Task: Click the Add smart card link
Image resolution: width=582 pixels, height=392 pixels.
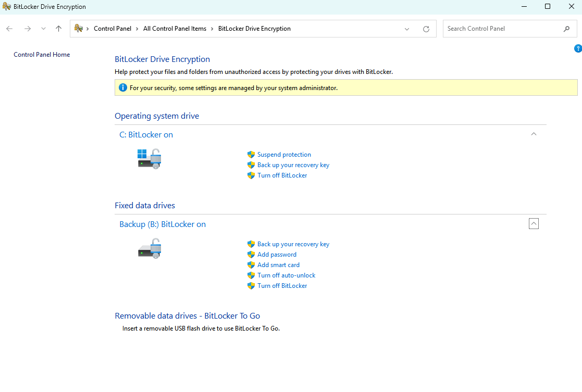Action: [x=278, y=265]
